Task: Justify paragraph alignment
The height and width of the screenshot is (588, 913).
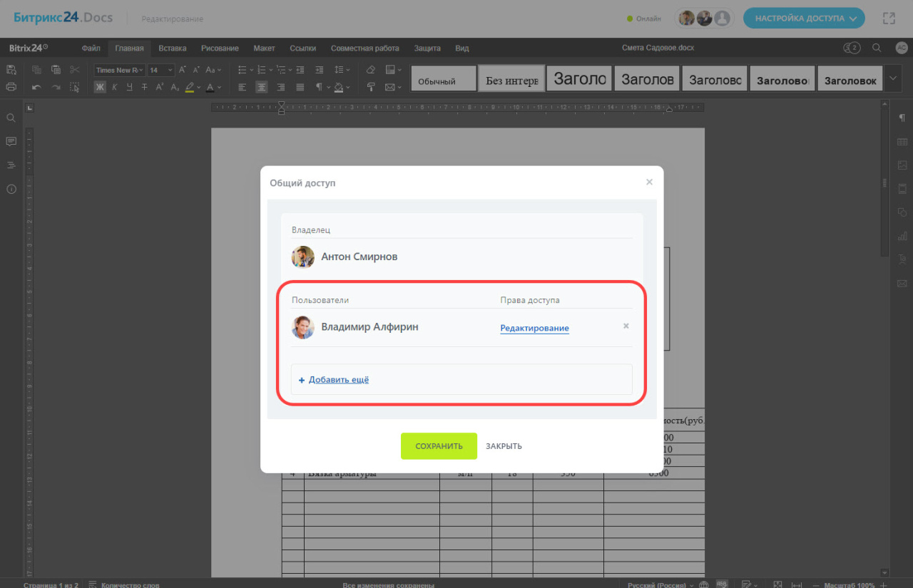Action: pos(300,87)
